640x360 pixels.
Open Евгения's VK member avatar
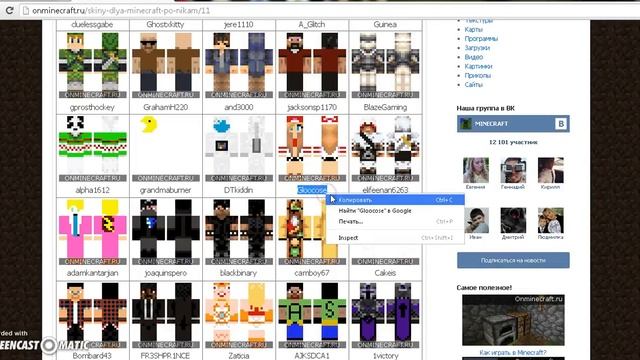[x=476, y=170]
